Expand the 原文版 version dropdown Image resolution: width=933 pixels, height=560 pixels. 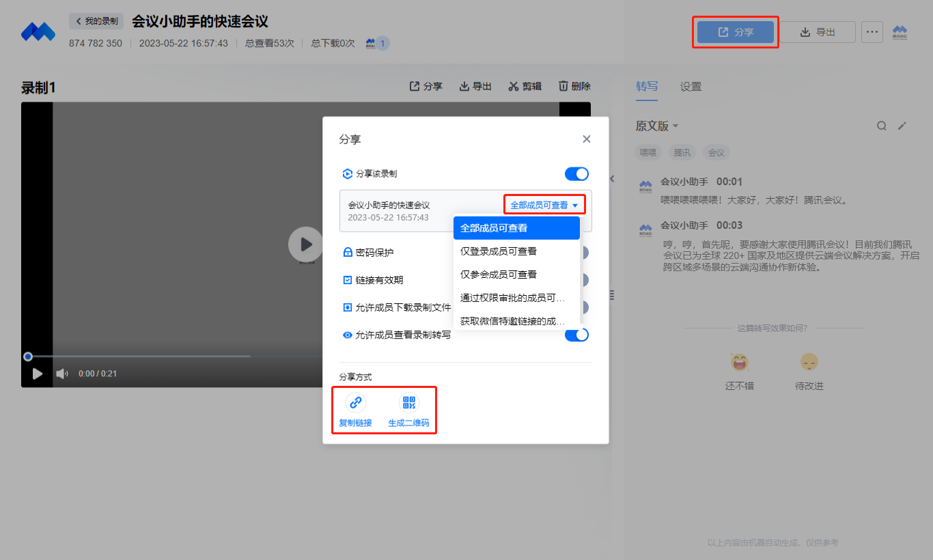657,126
